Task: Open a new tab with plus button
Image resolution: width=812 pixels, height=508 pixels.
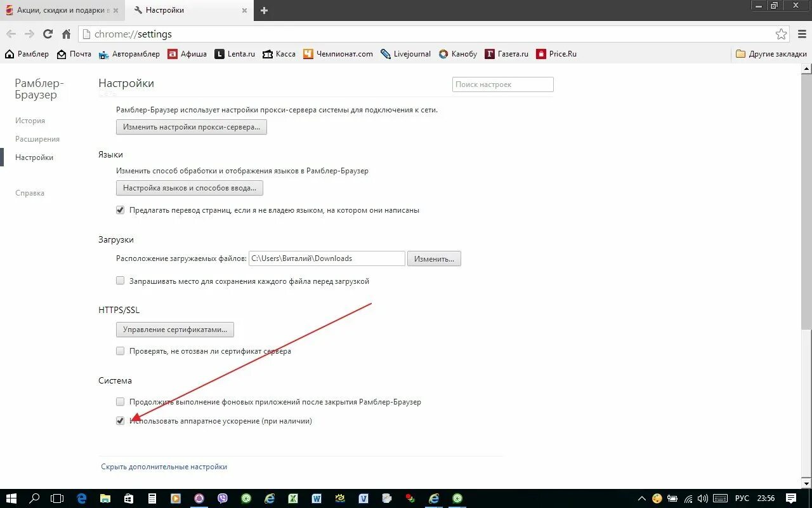Action: pyautogui.click(x=265, y=10)
